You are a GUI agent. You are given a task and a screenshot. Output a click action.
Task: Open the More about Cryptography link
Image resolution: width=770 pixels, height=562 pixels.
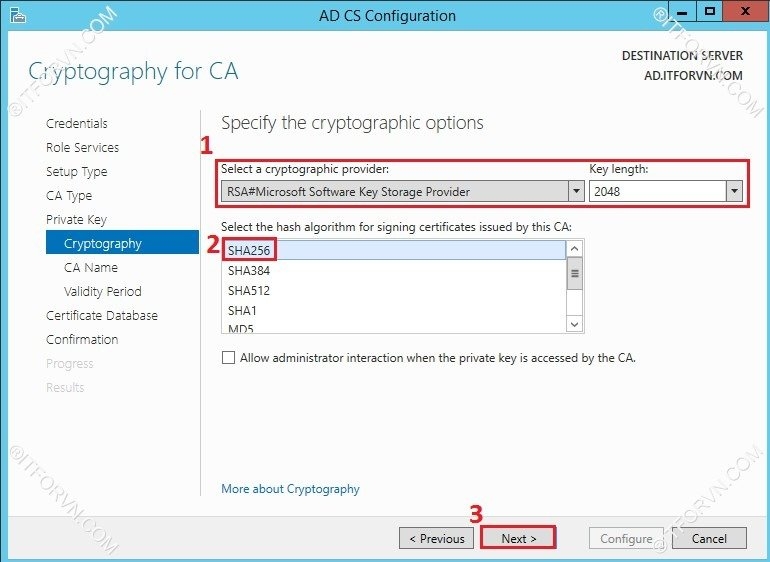pos(290,489)
